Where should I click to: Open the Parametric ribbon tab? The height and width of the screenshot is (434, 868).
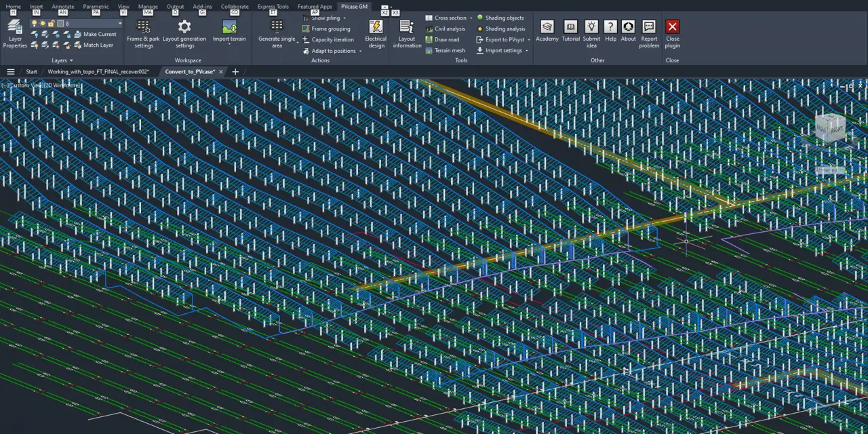click(96, 7)
